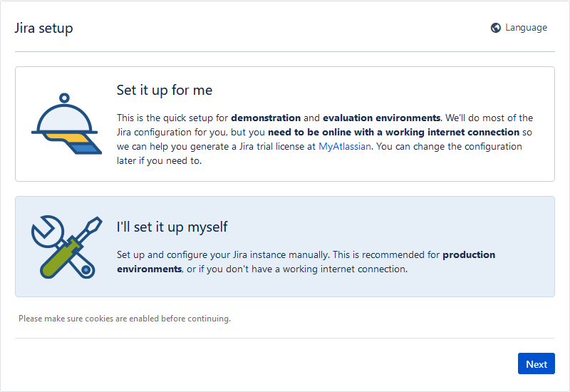Click the bold "need to be online" phrase

(313, 133)
